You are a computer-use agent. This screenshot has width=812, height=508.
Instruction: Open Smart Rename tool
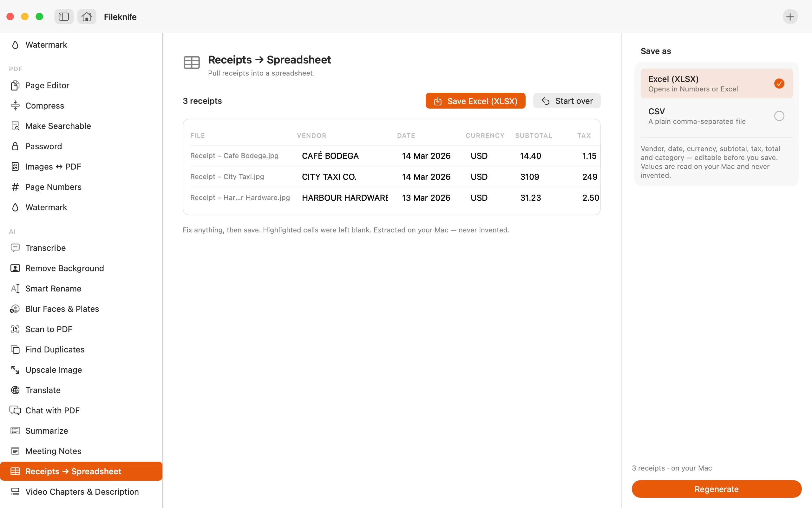point(81,289)
